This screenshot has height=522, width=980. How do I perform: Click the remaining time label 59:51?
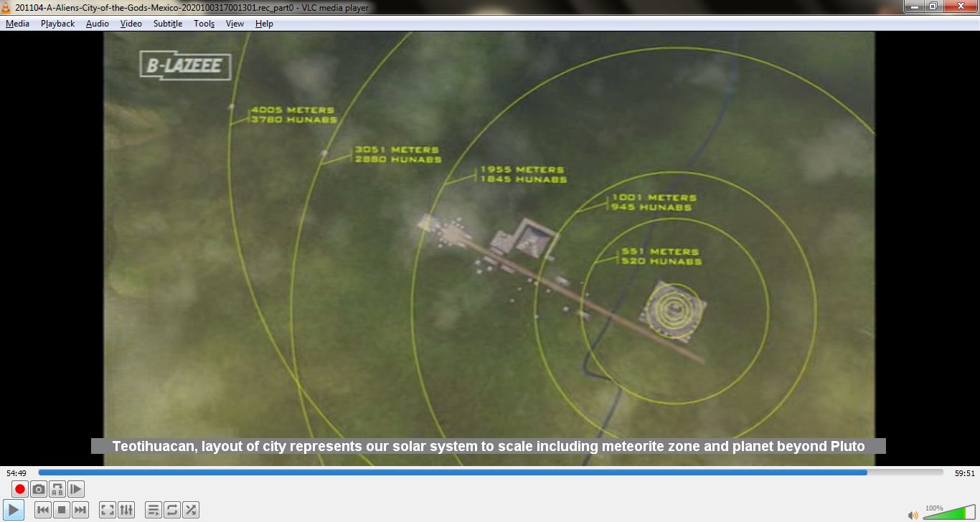[x=964, y=473]
